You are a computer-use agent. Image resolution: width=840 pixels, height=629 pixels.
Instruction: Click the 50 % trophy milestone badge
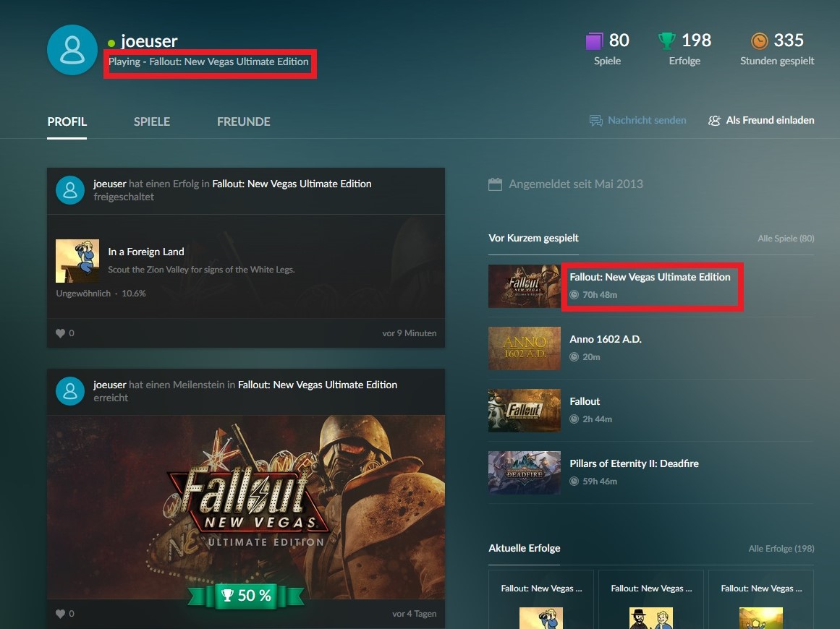246,595
